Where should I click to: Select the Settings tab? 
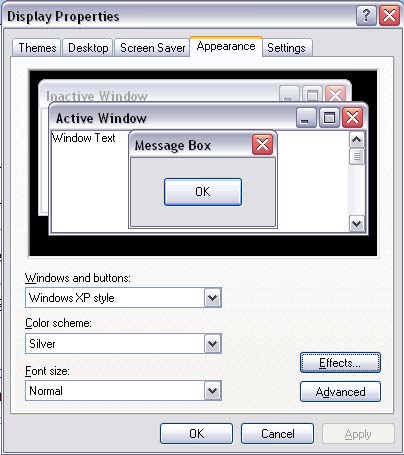coord(286,48)
